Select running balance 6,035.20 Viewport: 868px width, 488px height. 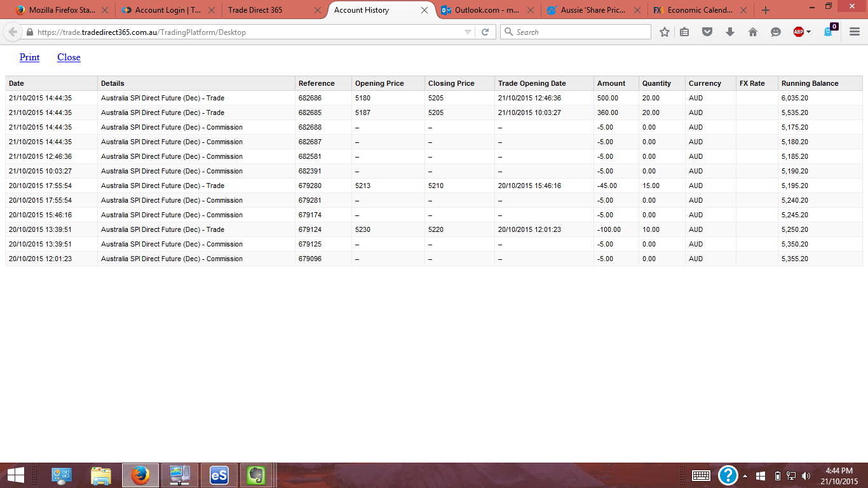(795, 98)
